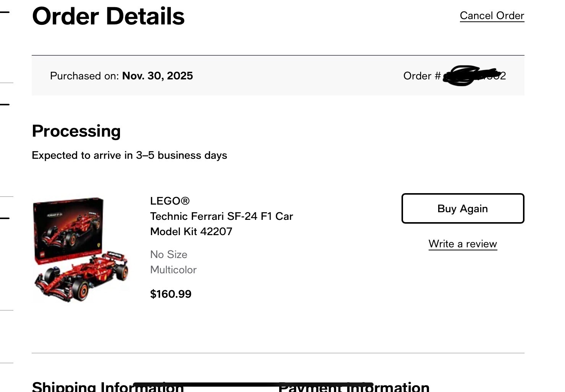Open the Payment Information section heading

click(x=397, y=387)
